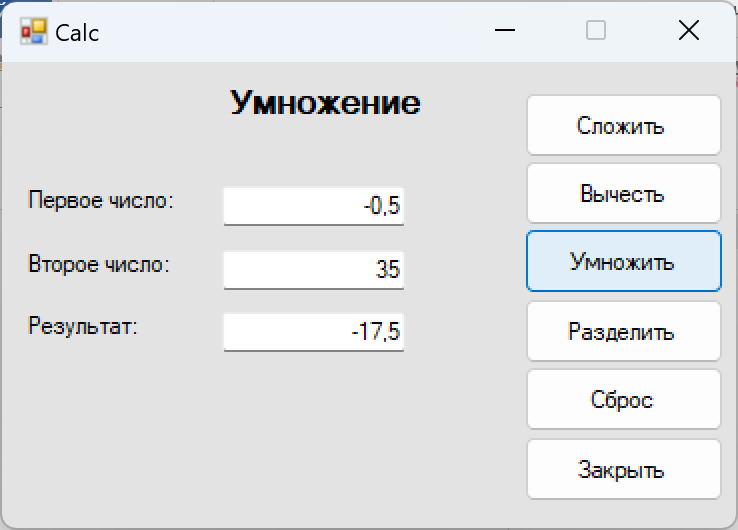Click the Результат label
Image resolution: width=738 pixels, height=530 pixels.
[x=83, y=326]
